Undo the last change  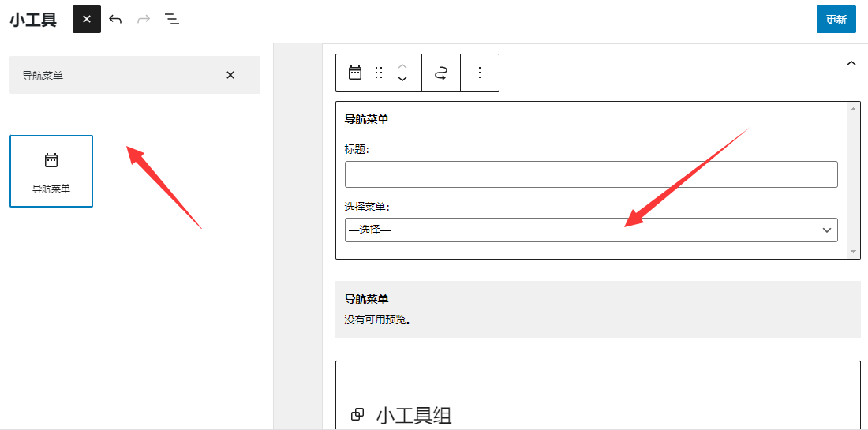pos(115,20)
